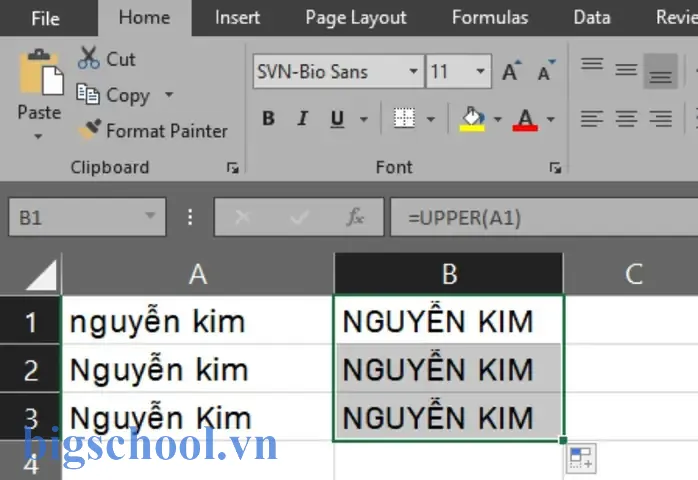Toggle Italic formatting

(303, 118)
